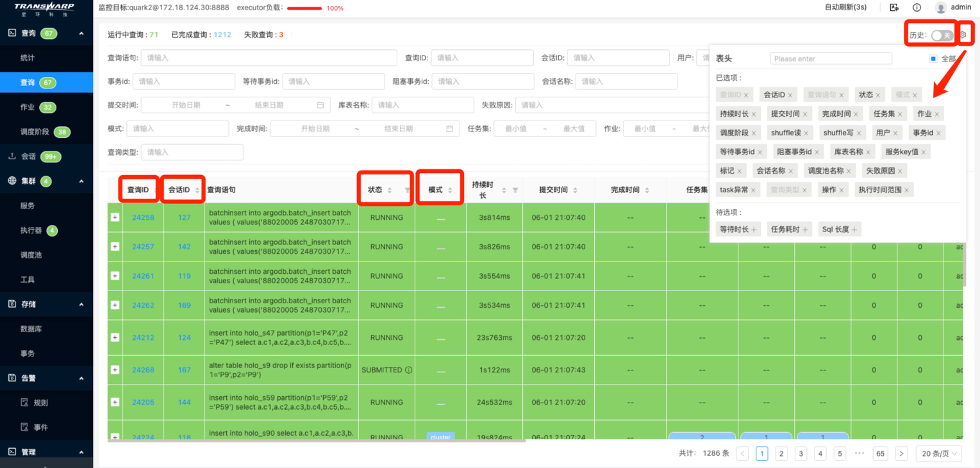Toggle the 历史 switch
Viewport: 980px width, 468px height.
click(x=942, y=35)
